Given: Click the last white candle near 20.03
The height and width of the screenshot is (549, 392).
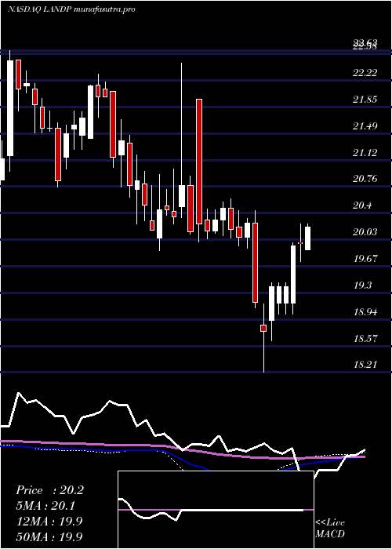Looking at the screenshot, I should [307, 238].
